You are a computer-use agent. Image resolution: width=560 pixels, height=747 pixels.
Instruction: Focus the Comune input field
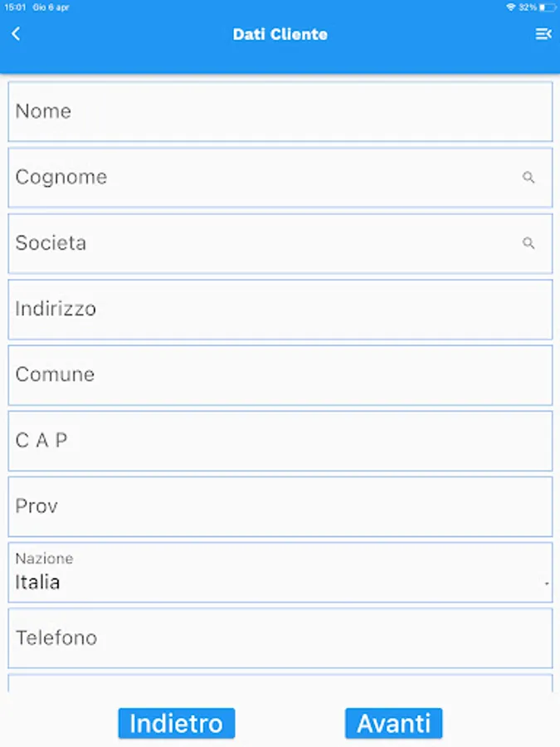280,374
